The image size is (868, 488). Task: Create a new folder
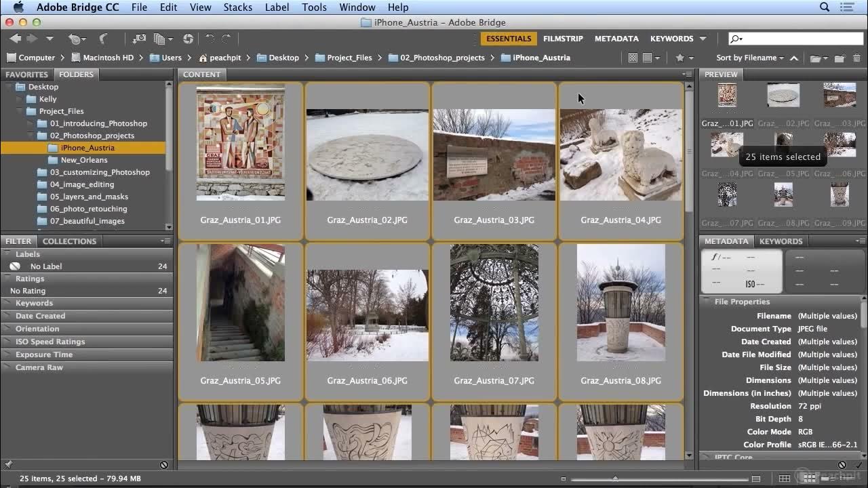[840, 58]
